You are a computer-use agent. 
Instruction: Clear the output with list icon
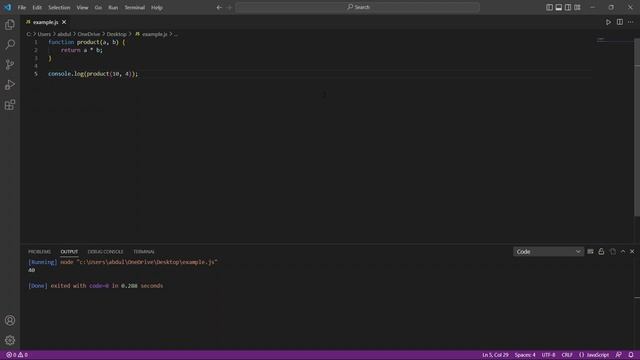tap(590, 251)
